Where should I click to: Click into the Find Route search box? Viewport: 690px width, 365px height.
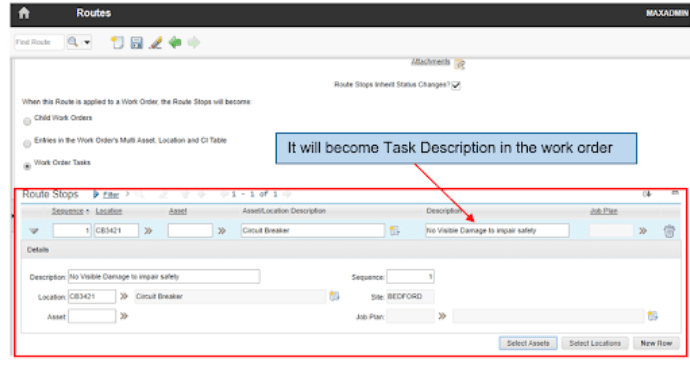coord(39,42)
